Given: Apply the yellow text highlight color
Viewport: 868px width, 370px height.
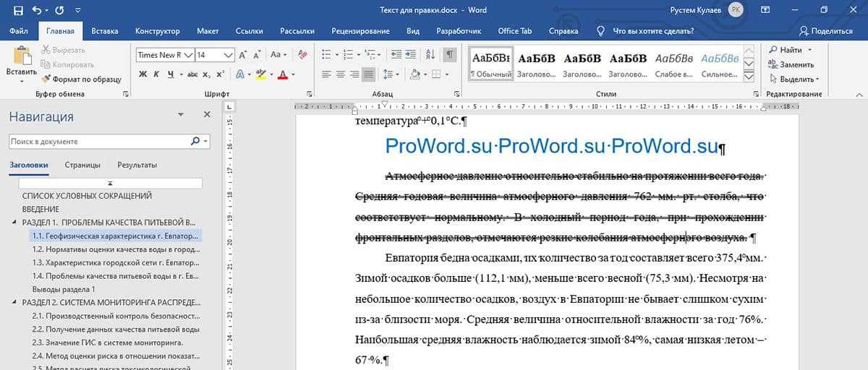Looking at the screenshot, I should point(260,74).
